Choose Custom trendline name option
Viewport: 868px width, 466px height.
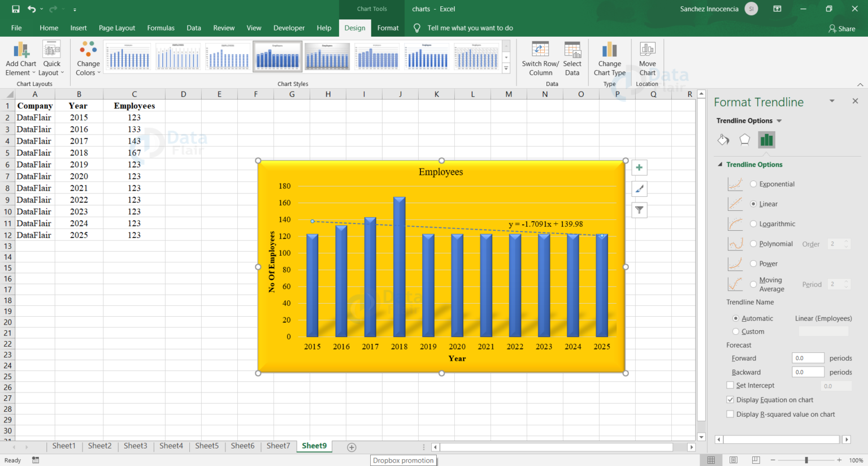pos(736,331)
